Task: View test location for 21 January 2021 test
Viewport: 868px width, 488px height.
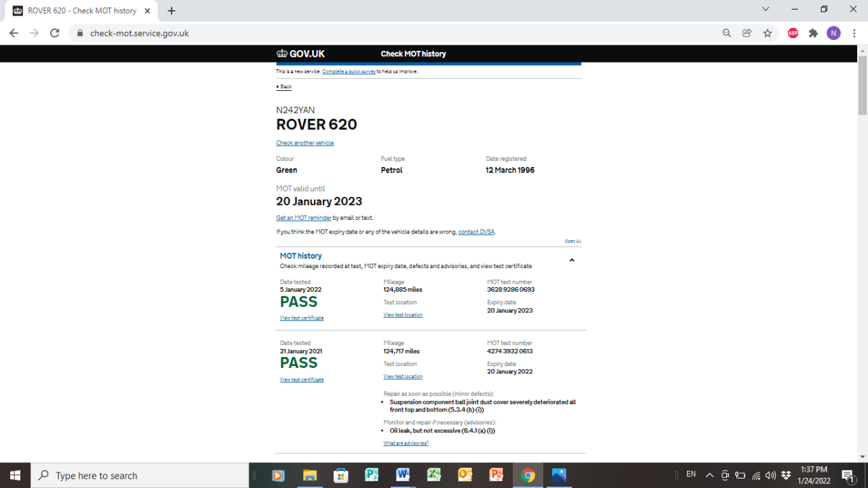Action: pos(403,377)
